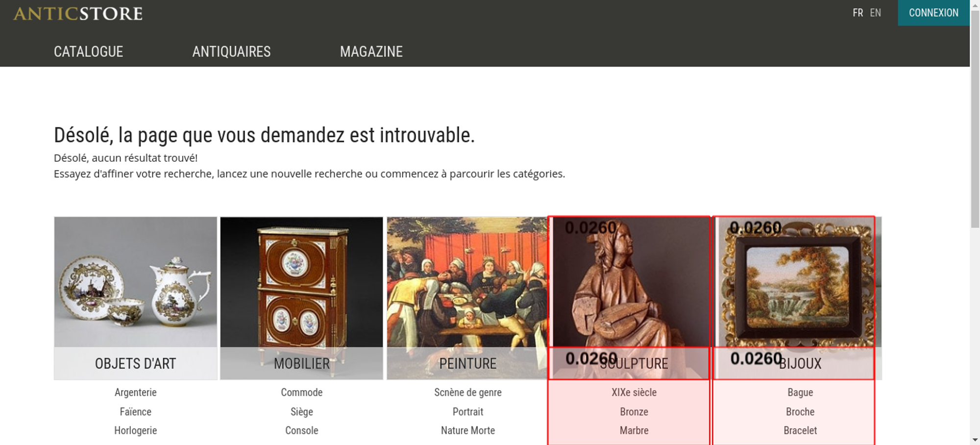Open the Nature Morte link
980x445 pixels.
tap(468, 430)
